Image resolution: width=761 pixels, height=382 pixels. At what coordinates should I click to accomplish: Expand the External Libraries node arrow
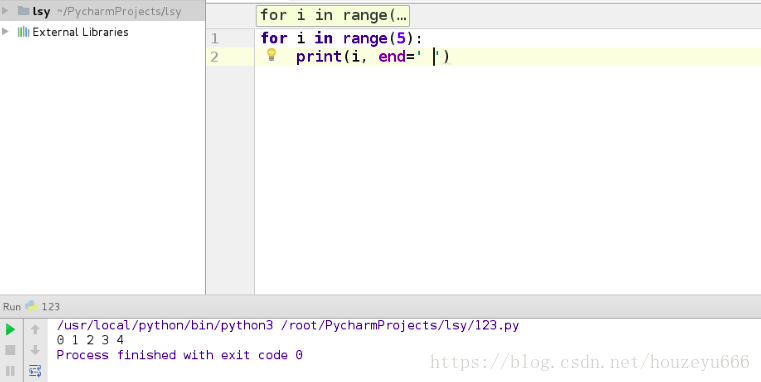tap(5, 32)
